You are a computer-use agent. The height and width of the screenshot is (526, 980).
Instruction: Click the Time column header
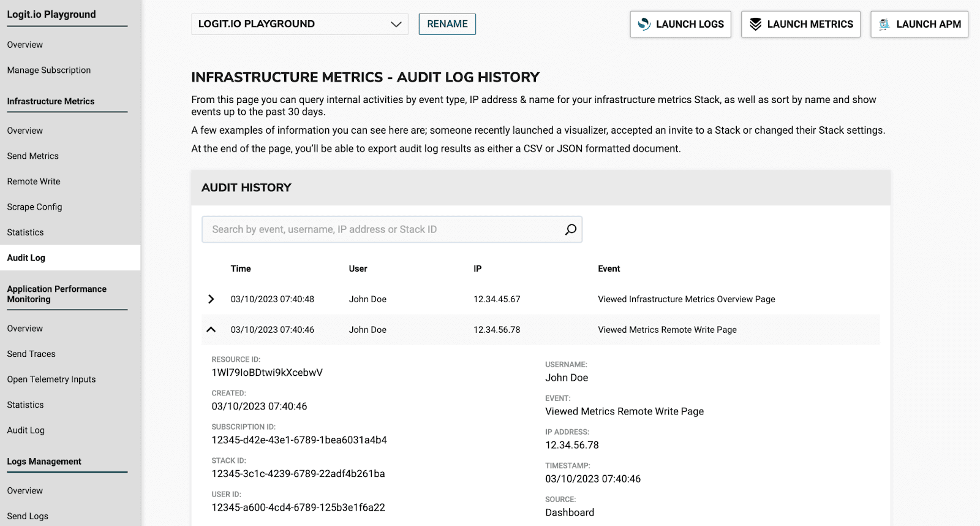pyautogui.click(x=241, y=269)
